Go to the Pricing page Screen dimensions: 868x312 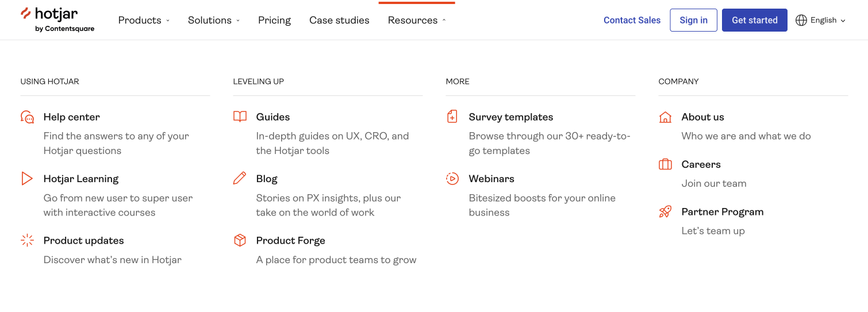click(274, 20)
